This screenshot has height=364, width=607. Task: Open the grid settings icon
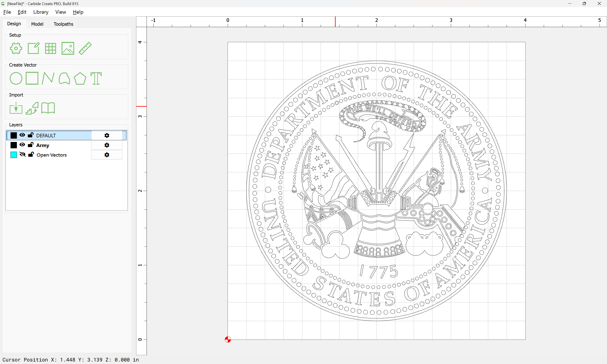click(51, 48)
